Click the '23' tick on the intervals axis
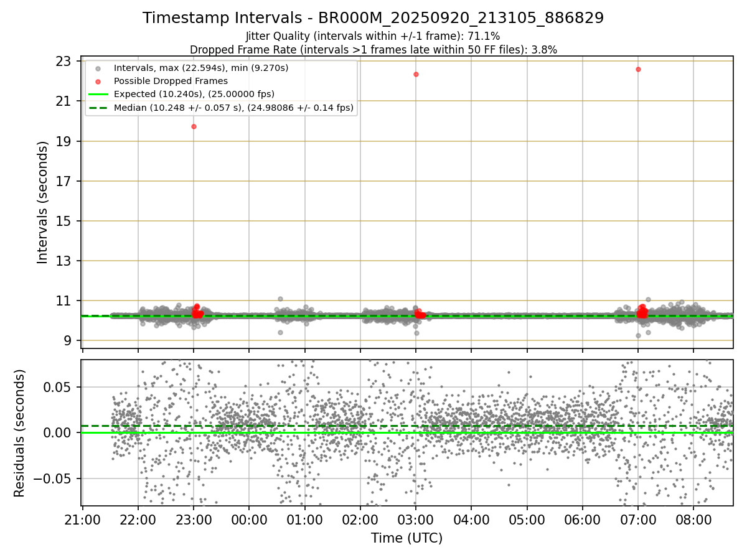 (x=64, y=62)
